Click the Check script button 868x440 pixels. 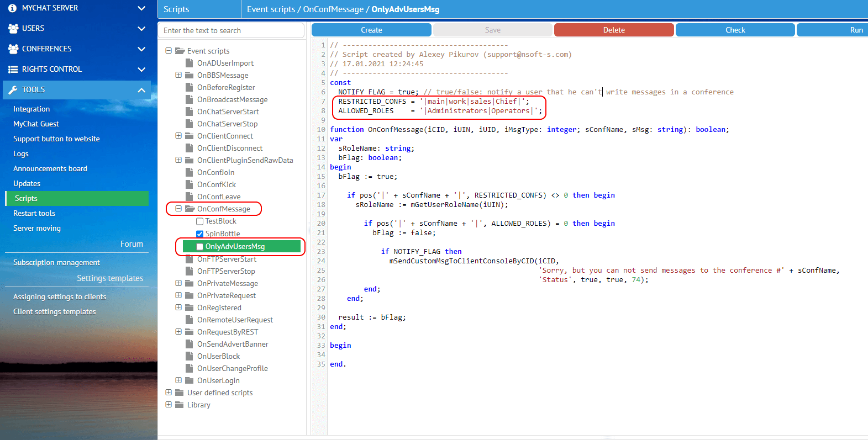pyautogui.click(x=735, y=30)
